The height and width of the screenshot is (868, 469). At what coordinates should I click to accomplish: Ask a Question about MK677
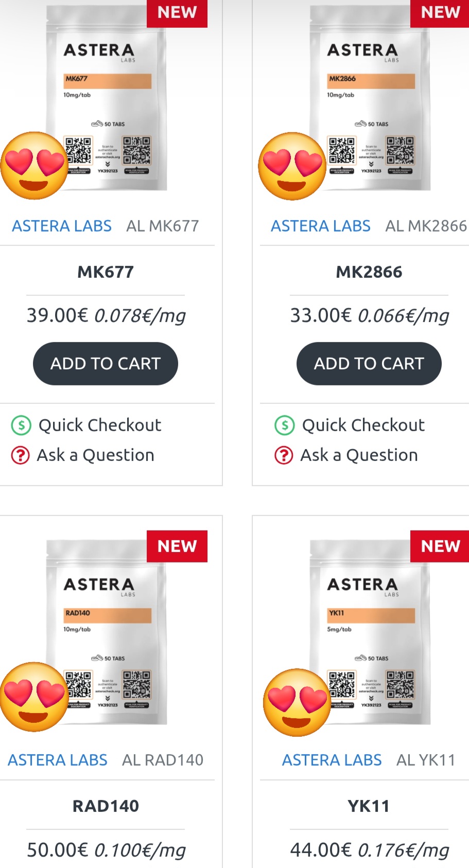pyautogui.click(x=96, y=455)
